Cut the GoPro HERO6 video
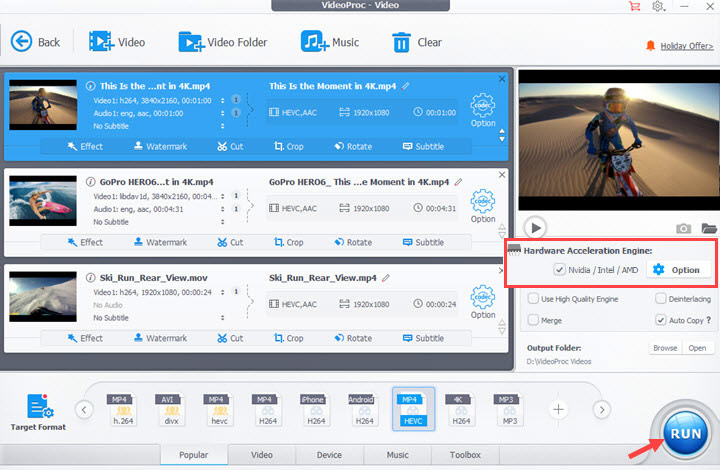Screen dimensions: 720x470 coord(230,242)
